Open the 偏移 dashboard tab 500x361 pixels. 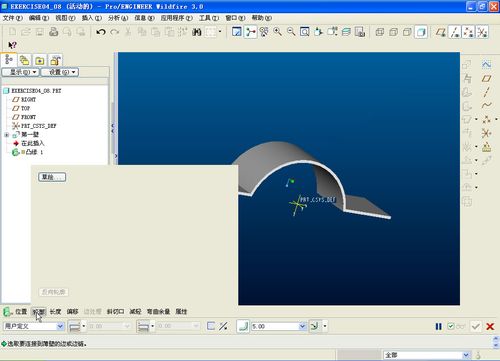(x=72, y=312)
